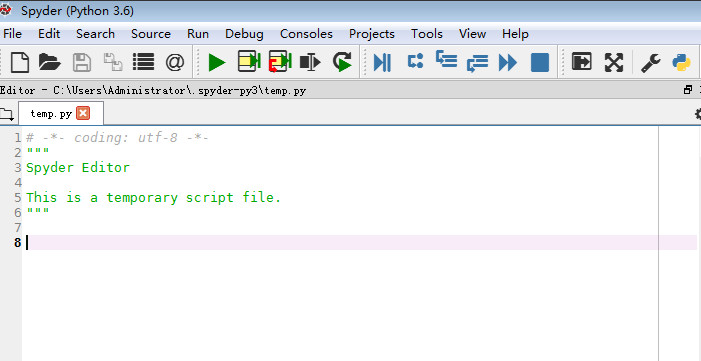Click the Editor path title bar text

[x=153, y=90]
